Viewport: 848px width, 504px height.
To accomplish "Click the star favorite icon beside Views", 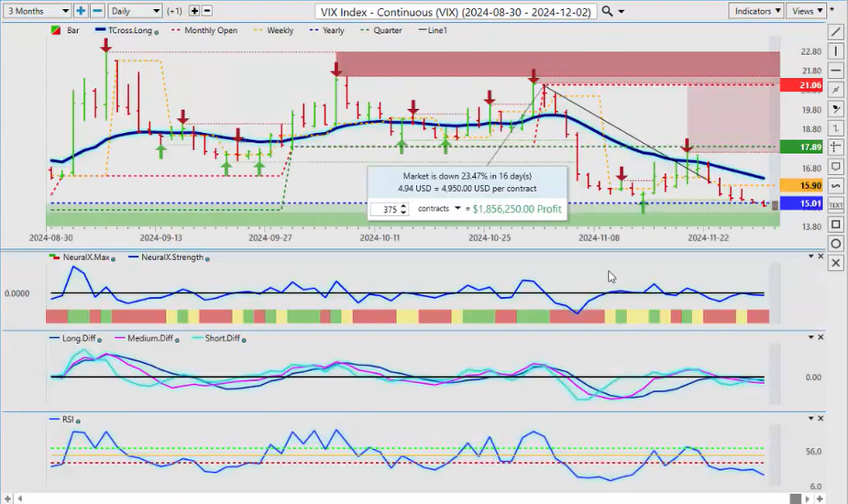I will pos(831,10).
